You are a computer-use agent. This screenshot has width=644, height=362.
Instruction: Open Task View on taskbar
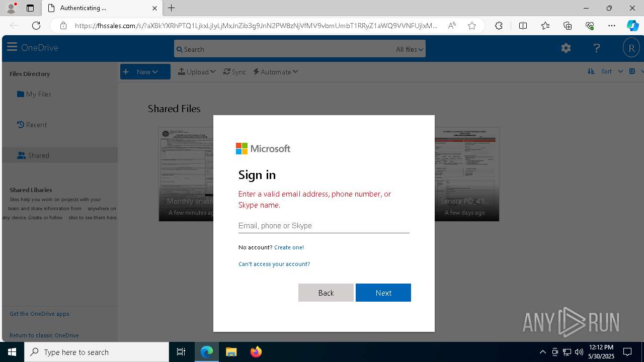181,352
